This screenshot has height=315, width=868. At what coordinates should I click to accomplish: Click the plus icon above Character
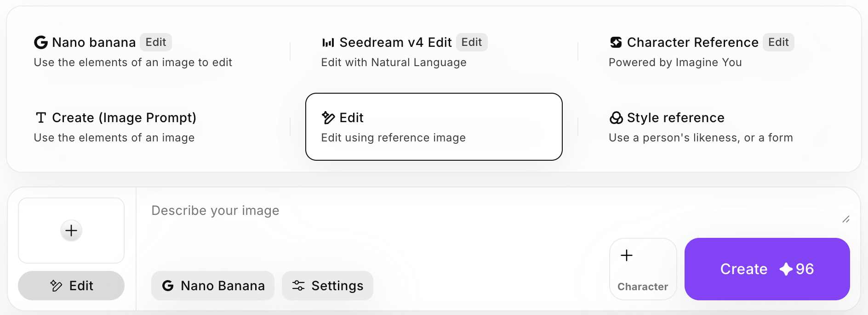pos(626,255)
